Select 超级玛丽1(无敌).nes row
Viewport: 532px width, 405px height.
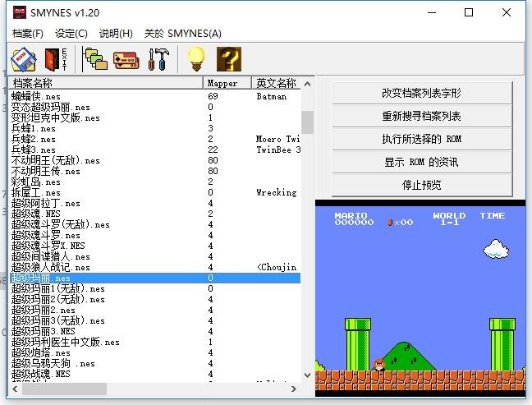tap(154, 288)
